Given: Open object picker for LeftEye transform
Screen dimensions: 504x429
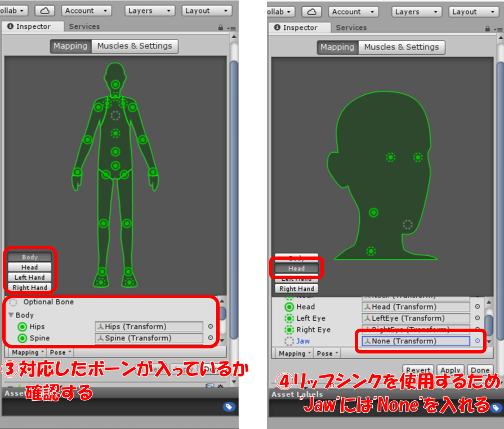Looking at the screenshot, I should tap(478, 319).
